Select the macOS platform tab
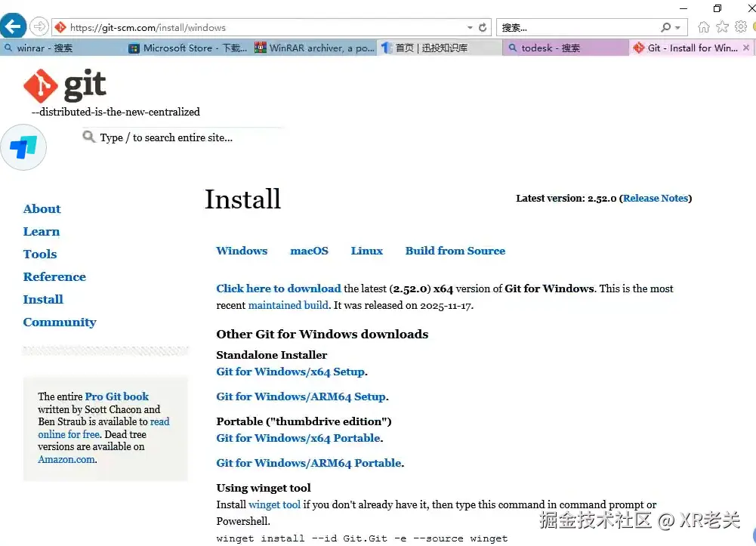 pyautogui.click(x=309, y=251)
